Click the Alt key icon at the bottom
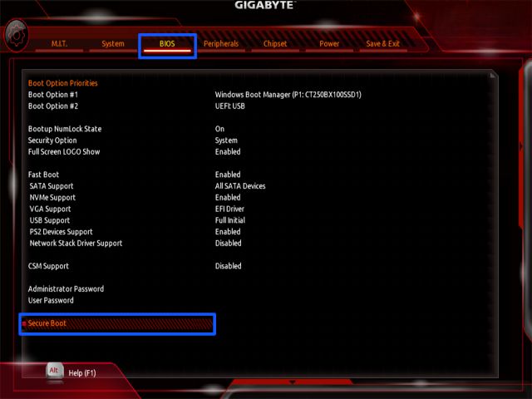 pyautogui.click(x=54, y=372)
